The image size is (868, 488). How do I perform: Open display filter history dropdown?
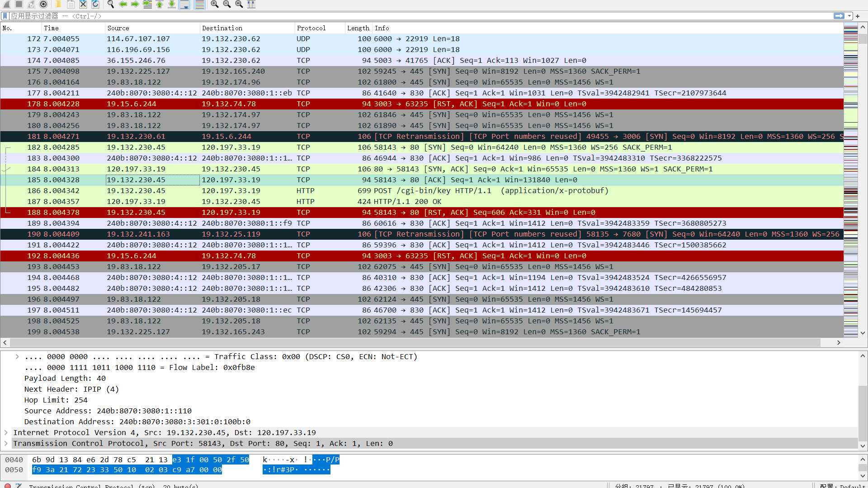[x=849, y=16]
